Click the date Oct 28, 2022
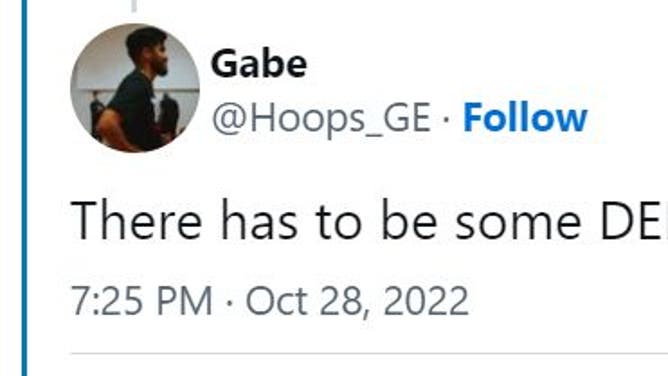668x376 pixels. pos(357,301)
